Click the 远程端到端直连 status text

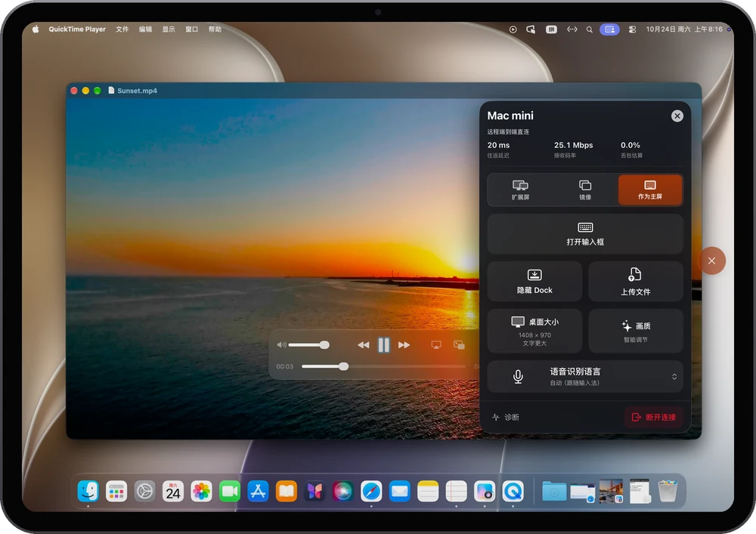click(508, 131)
